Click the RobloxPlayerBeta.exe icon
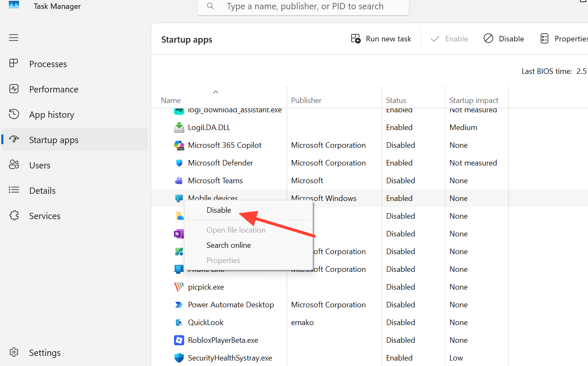Viewport: 588px width, 366px height. pyautogui.click(x=179, y=340)
